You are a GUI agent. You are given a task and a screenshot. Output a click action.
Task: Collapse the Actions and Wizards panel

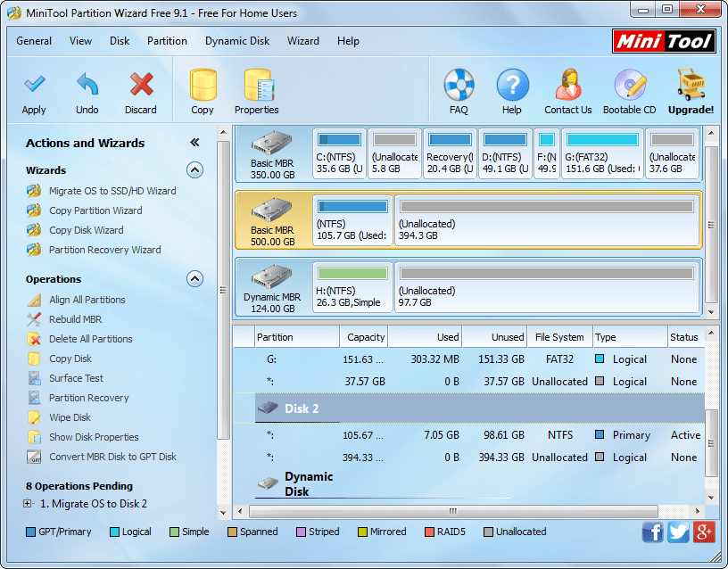[x=194, y=143]
